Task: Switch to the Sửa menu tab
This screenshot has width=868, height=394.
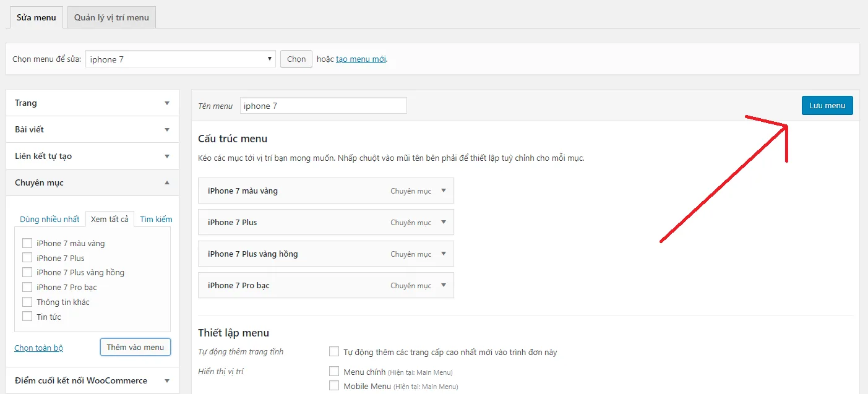Action: [x=37, y=17]
